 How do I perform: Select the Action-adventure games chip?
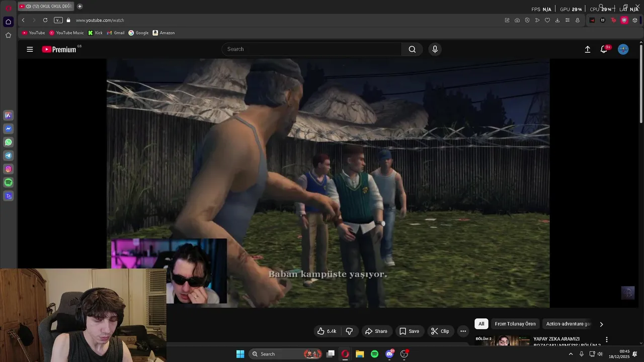point(569,324)
